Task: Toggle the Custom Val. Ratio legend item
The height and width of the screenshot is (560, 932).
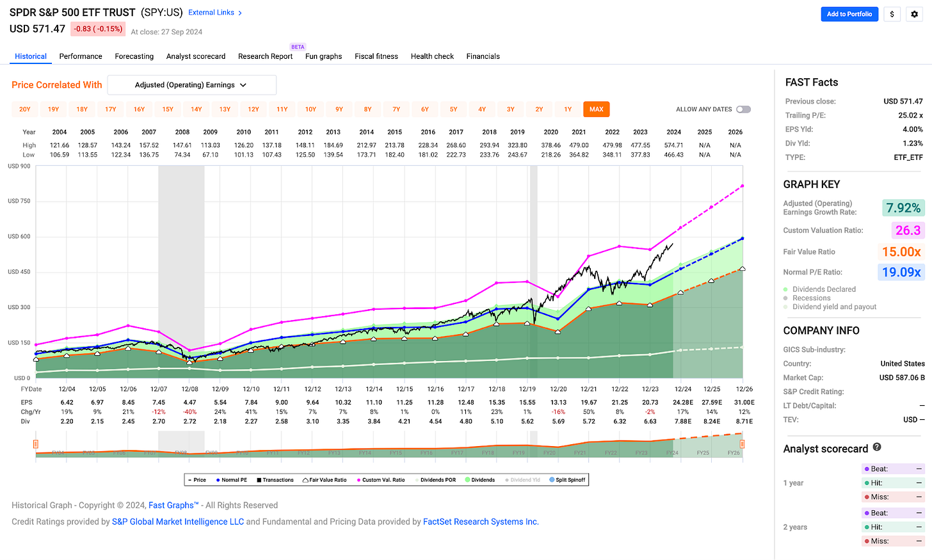Action: [x=381, y=480]
